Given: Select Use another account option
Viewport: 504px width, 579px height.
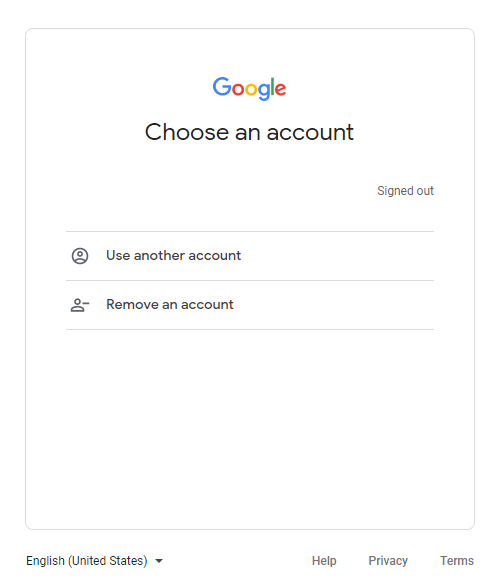Looking at the screenshot, I should [250, 256].
